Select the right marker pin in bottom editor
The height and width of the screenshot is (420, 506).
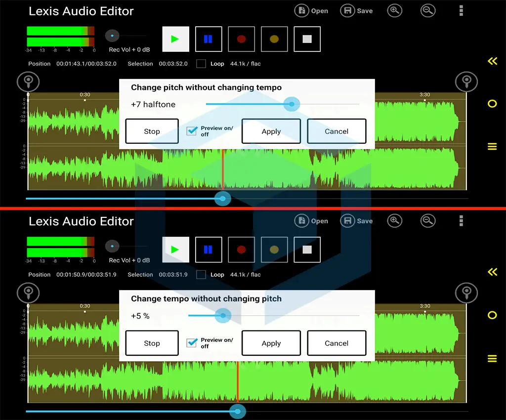click(x=466, y=293)
